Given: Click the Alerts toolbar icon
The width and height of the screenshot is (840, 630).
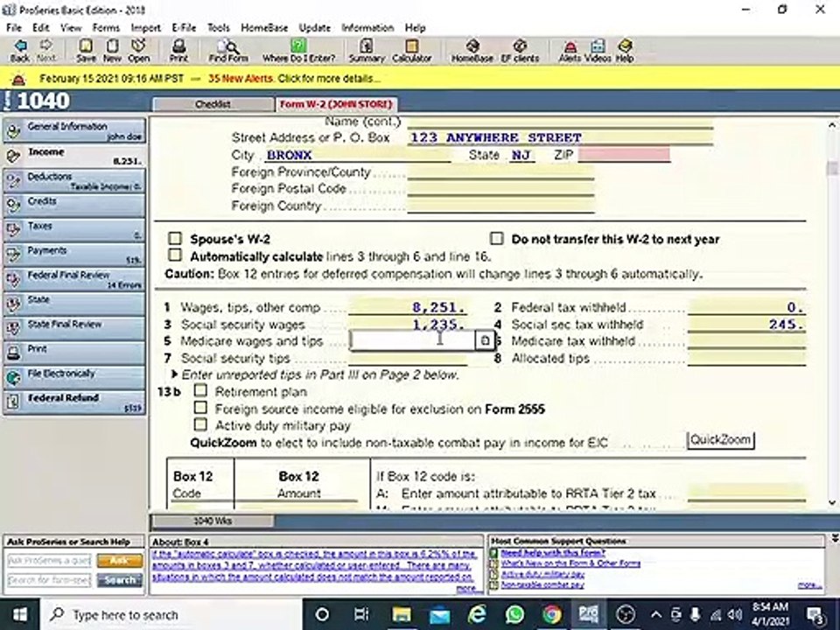Looking at the screenshot, I should [570, 51].
